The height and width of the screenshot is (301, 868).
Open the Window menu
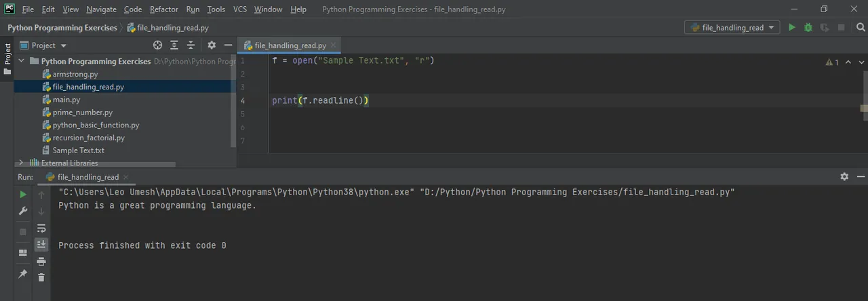tap(269, 9)
